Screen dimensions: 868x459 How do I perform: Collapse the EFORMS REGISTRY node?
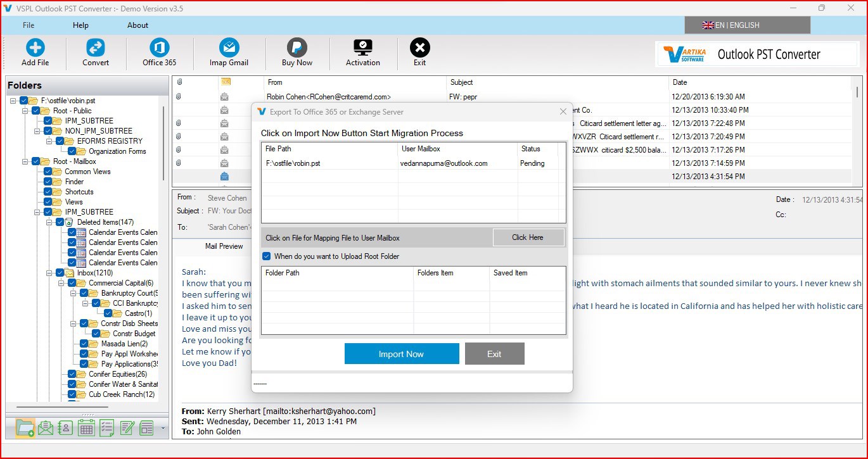pos(50,141)
